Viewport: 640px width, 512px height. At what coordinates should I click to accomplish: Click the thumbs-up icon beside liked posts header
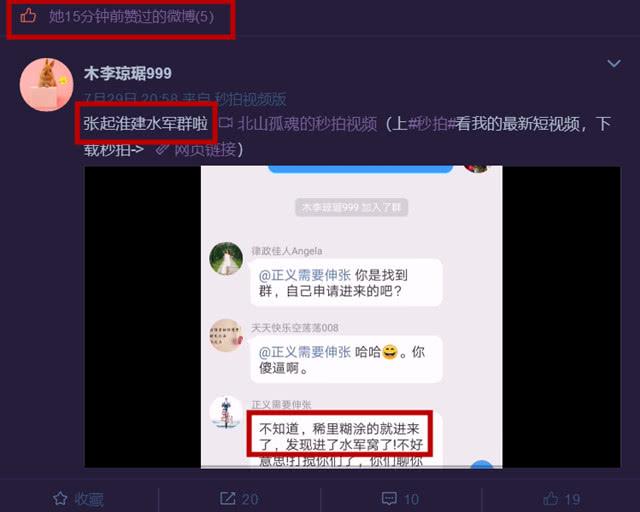(x=28, y=16)
